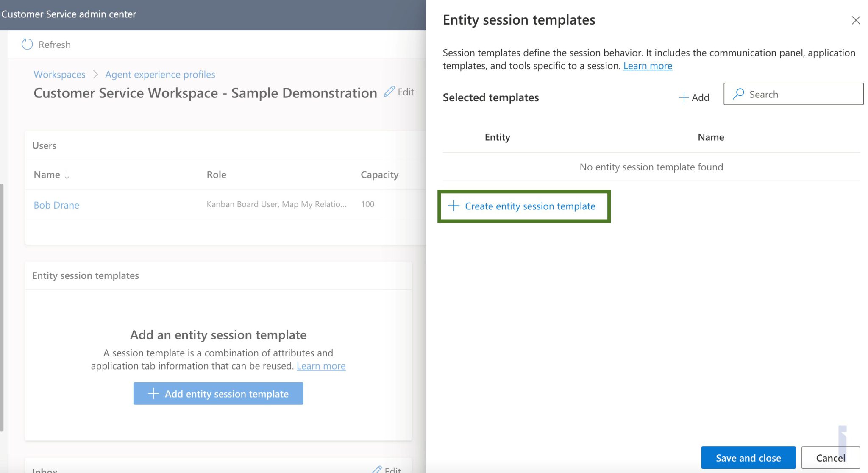Viewport: 868px width, 473px height.
Task: Click the Refresh icon
Action: coord(27,44)
